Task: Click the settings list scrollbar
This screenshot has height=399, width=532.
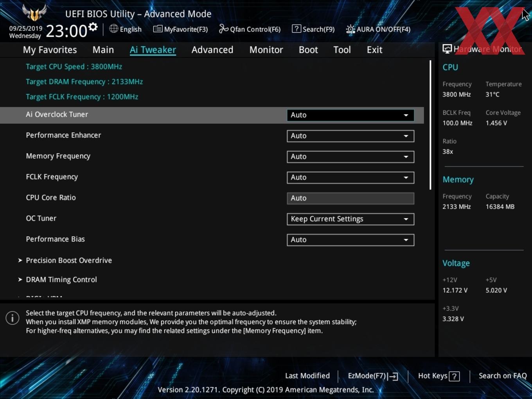Action: pyautogui.click(x=430, y=125)
